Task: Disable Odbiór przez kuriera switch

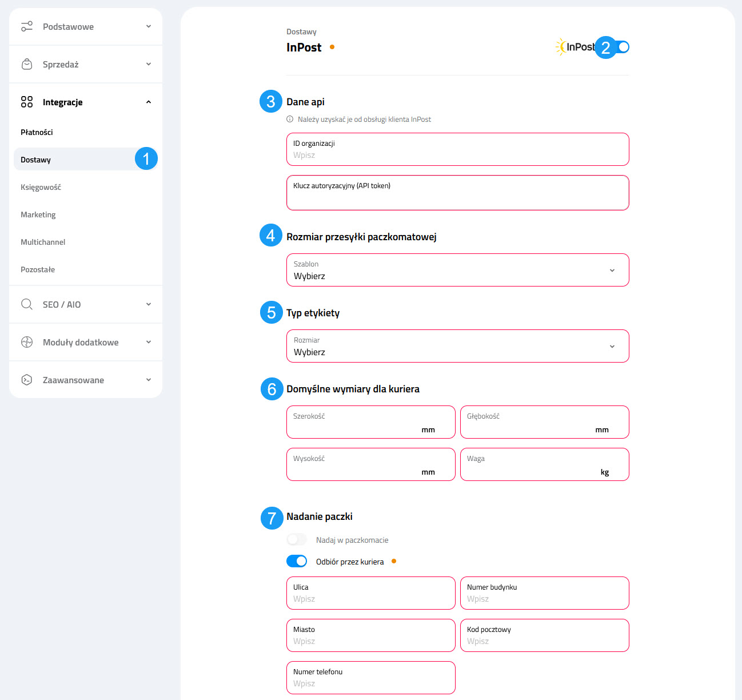Action: click(297, 562)
